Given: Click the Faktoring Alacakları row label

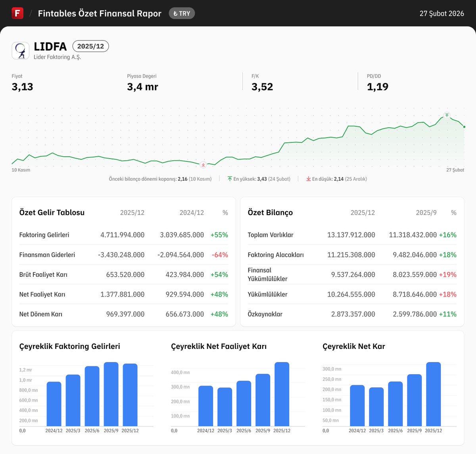Looking at the screenshot, I should 276,255.
